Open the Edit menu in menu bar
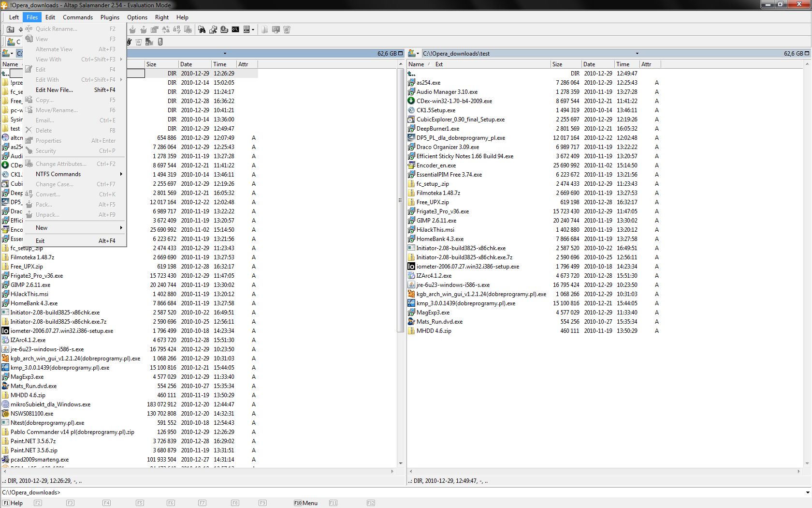 tap(50, 17)
